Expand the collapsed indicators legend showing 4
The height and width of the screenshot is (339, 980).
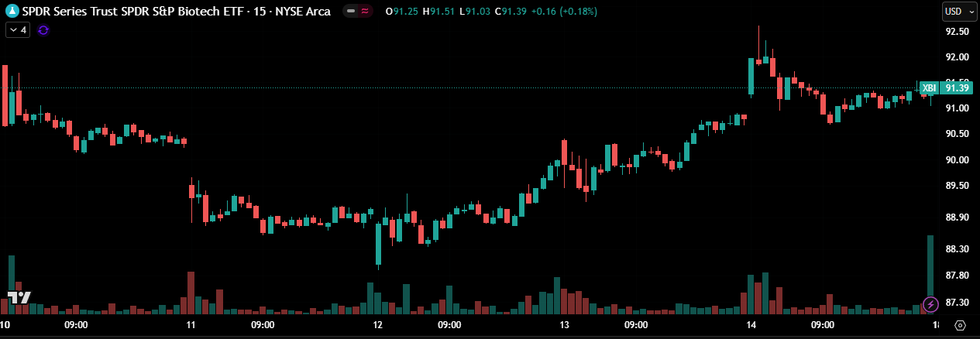pyautogui.click(x=18, y=30)
